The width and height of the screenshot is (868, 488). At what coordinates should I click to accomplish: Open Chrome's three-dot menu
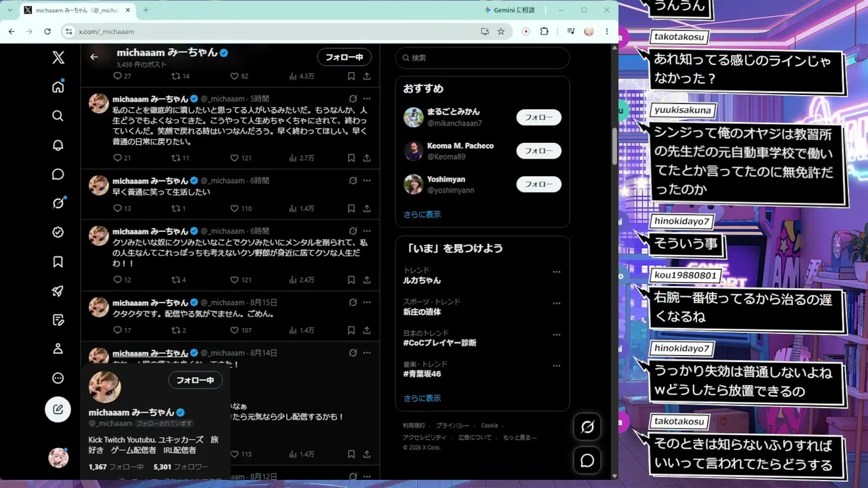607,31
